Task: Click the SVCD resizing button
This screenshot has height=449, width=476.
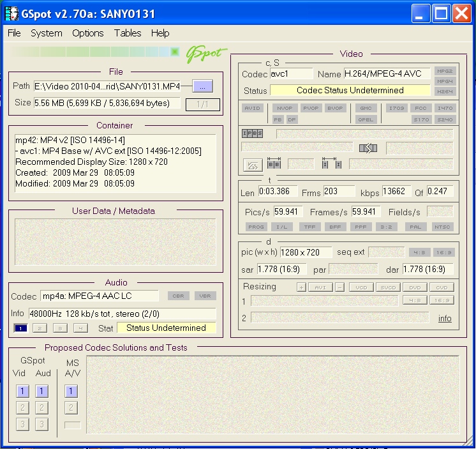Action: click(x=388, y=287)
